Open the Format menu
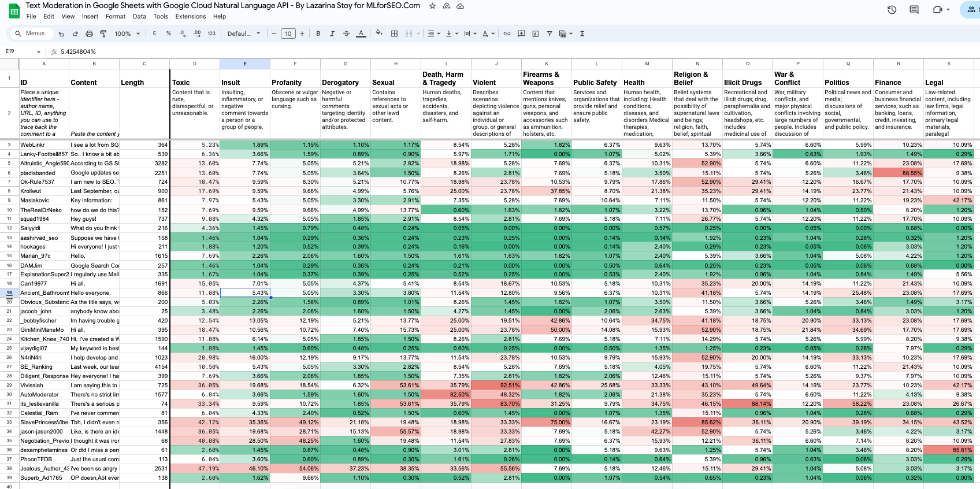Image resolution: width=980 pixels, height=489 pixels. pos(116,16)
